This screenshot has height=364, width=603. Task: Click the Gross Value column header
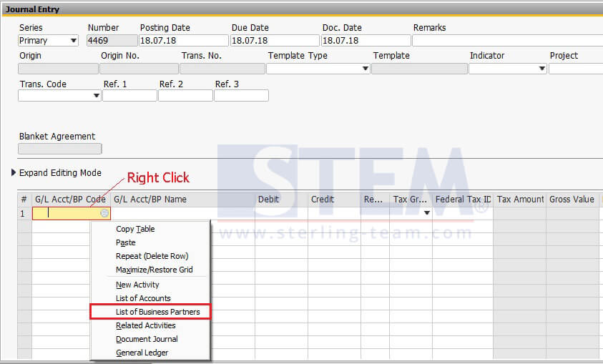point(572,200)
